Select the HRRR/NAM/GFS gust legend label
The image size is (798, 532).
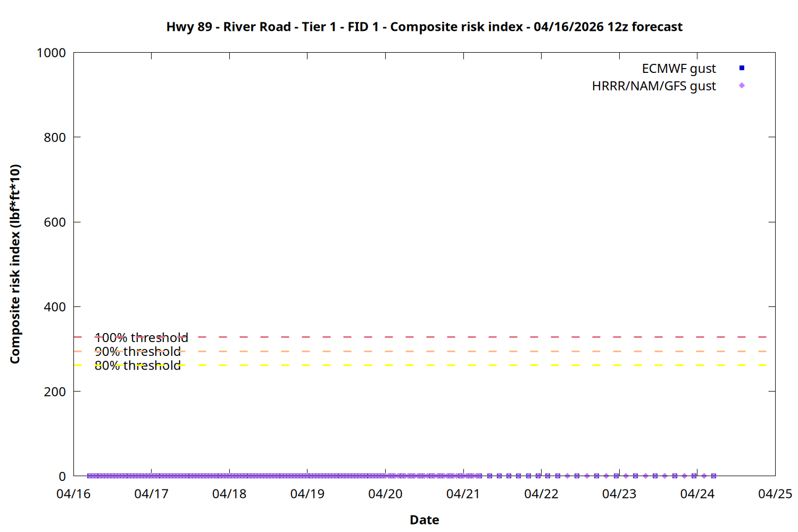click(654, 86)
